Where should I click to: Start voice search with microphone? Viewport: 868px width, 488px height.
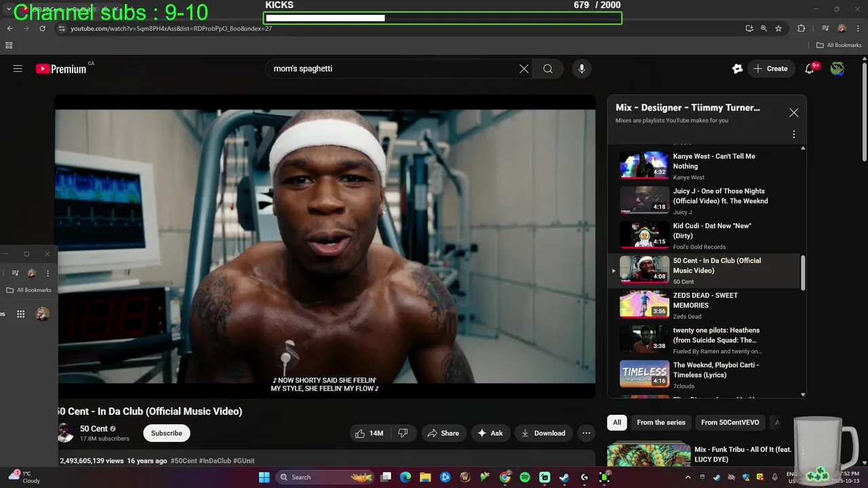click(x=581, y=68)
